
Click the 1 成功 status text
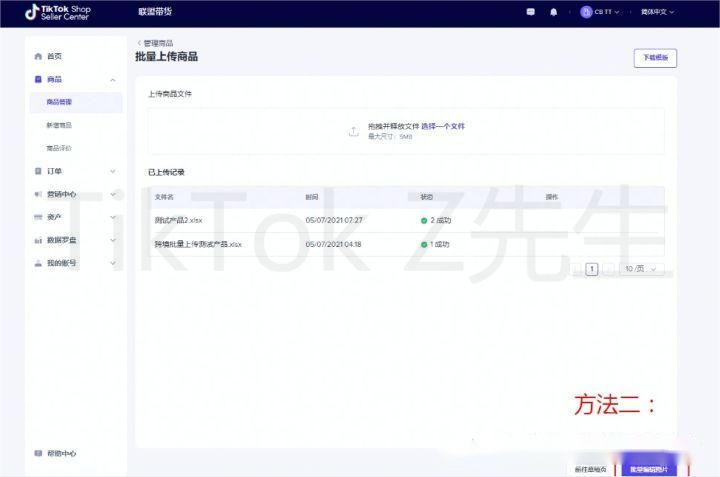pyautogui.click(x=439, y=244)
